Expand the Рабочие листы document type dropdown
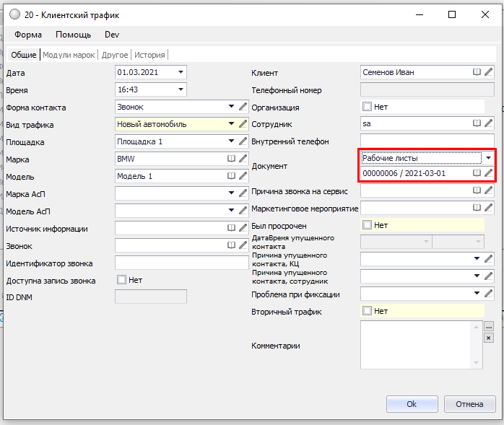The height and width of the screenshot is (425, 504). coord(488,157)
